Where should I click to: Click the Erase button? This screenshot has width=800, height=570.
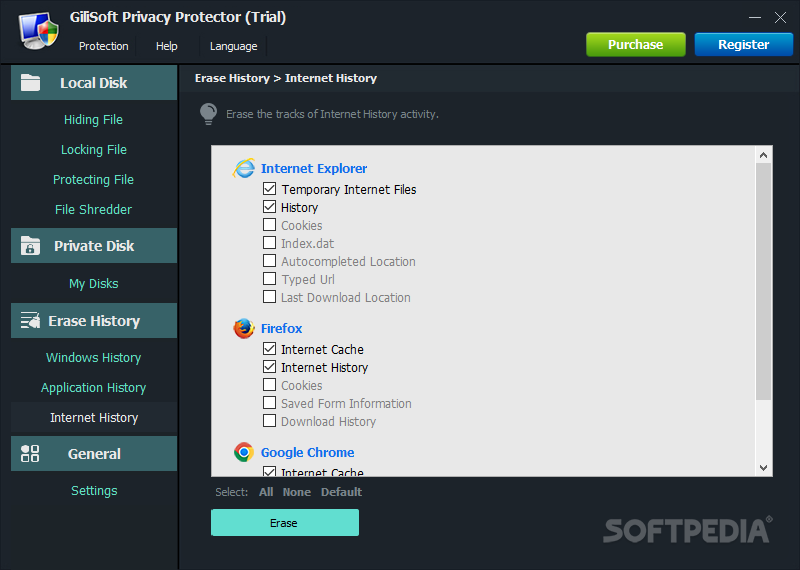pos(285,523)
